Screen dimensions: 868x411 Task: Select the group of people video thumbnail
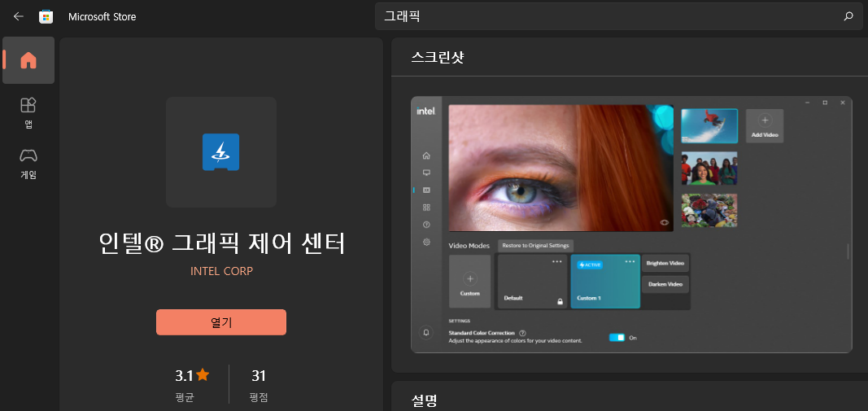pyautogui.click(x=709, y=168)
